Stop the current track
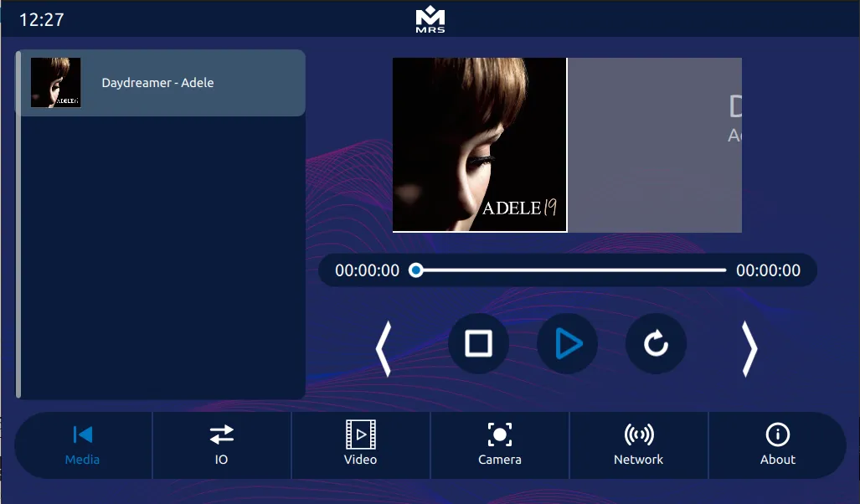860x504 pixels. [478, 343]
